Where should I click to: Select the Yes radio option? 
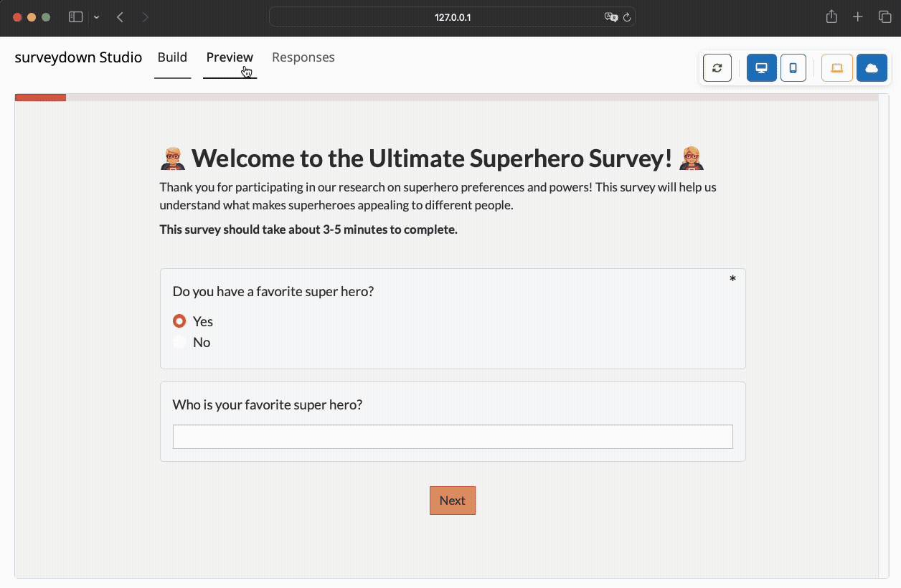[x=179, y=321]
